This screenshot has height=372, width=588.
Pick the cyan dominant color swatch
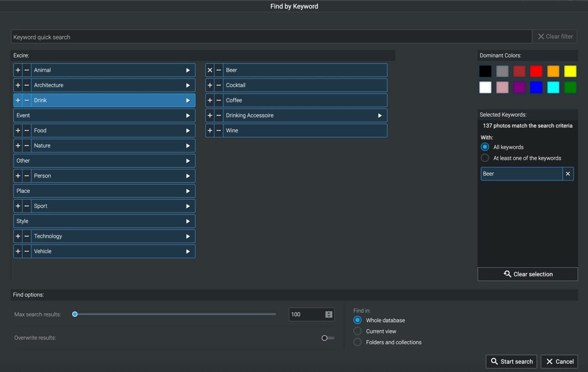pyautogui.click(x=553, y=87)
